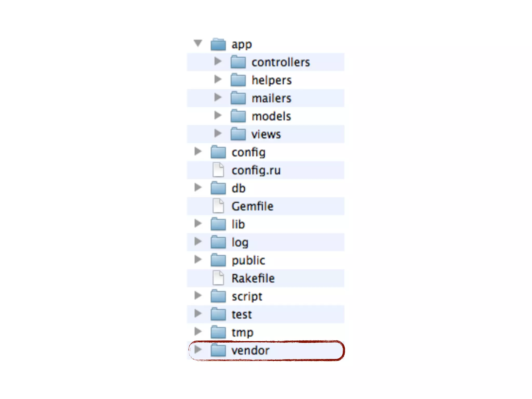Click the mailers folder icon
Screen dimensions: 532x399
tap(238, 98)
